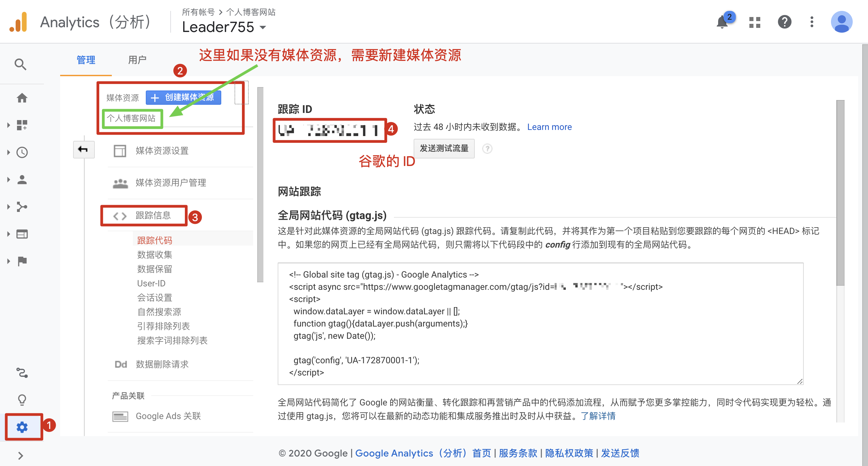Image resolution: width=868 pixels, height=466 pixels.
Task: Open the Acquisition branching-arrows icon
Action: pyautogui.click(x=22, y=206)
